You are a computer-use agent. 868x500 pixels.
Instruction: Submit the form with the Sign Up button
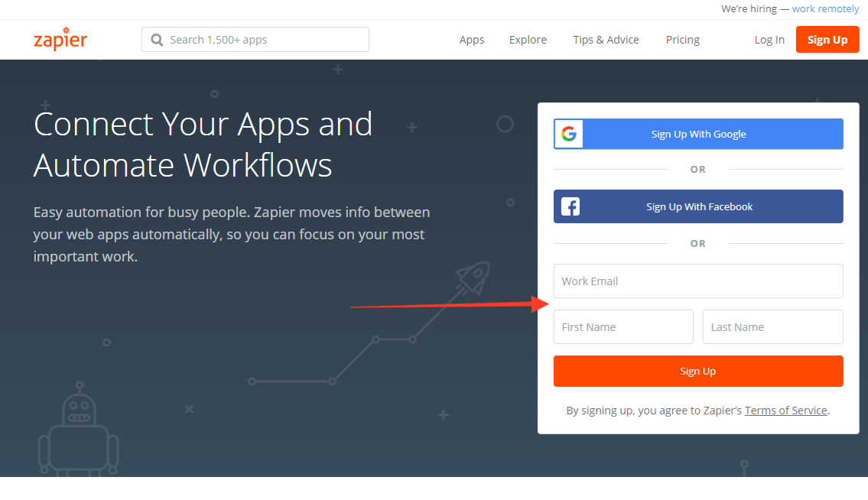click(697, 371)
